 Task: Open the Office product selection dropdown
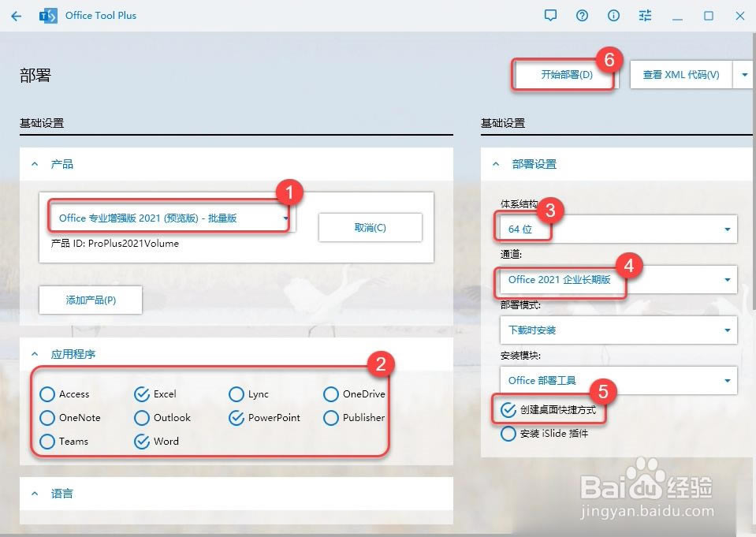[172, 218]
